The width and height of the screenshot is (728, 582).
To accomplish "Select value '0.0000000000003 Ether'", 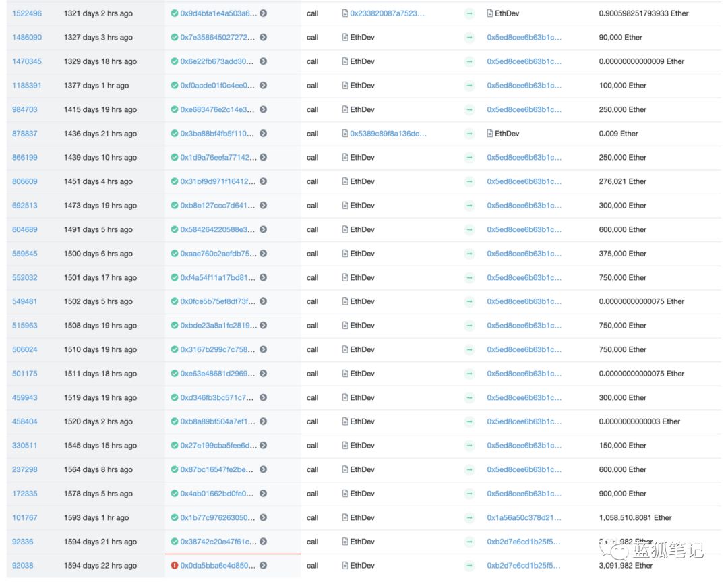I will (639, 421).
